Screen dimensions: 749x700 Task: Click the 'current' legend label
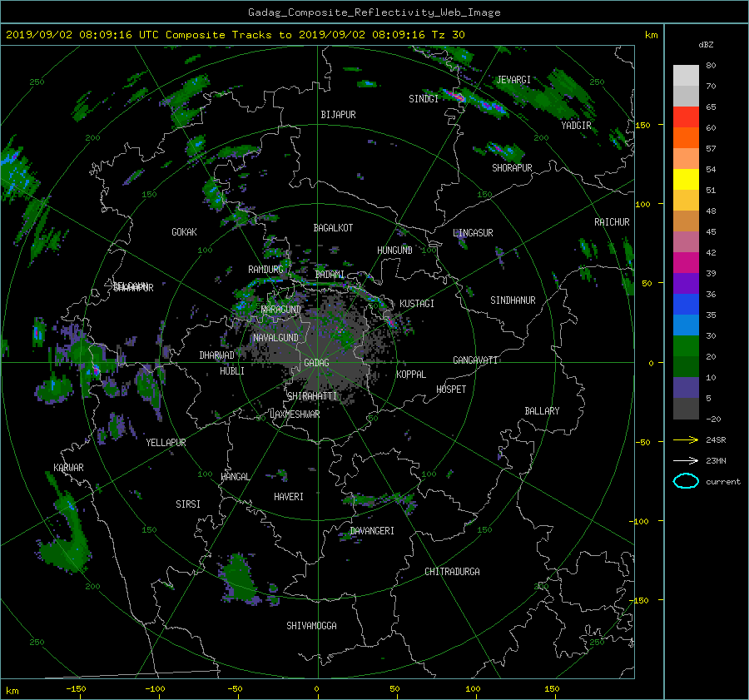723,482
